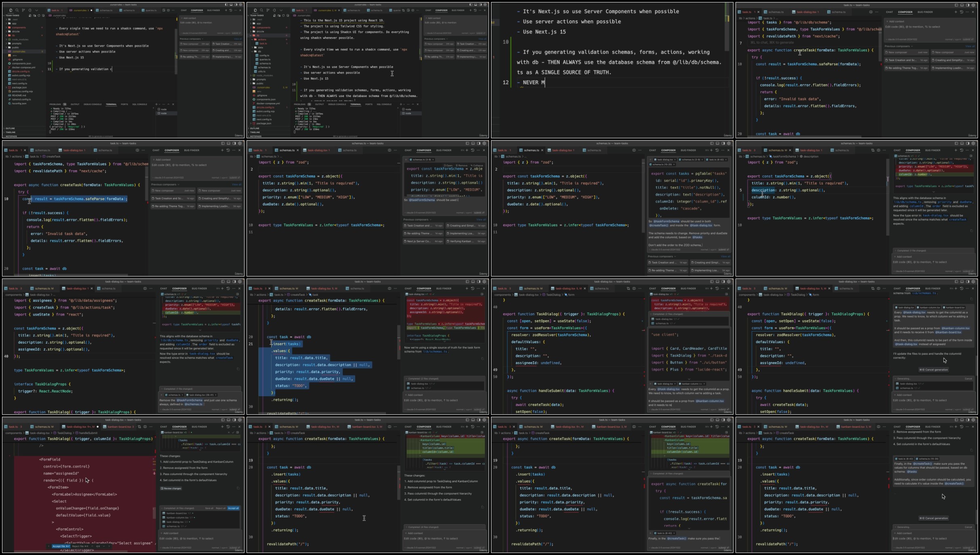Click the Reject all button

[x=221, y=508]
